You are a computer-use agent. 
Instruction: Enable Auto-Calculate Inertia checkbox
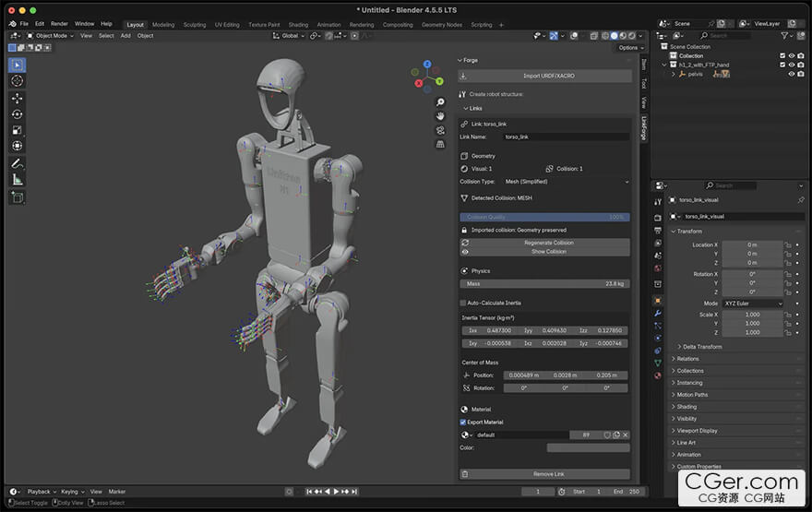tap(463, 303)
